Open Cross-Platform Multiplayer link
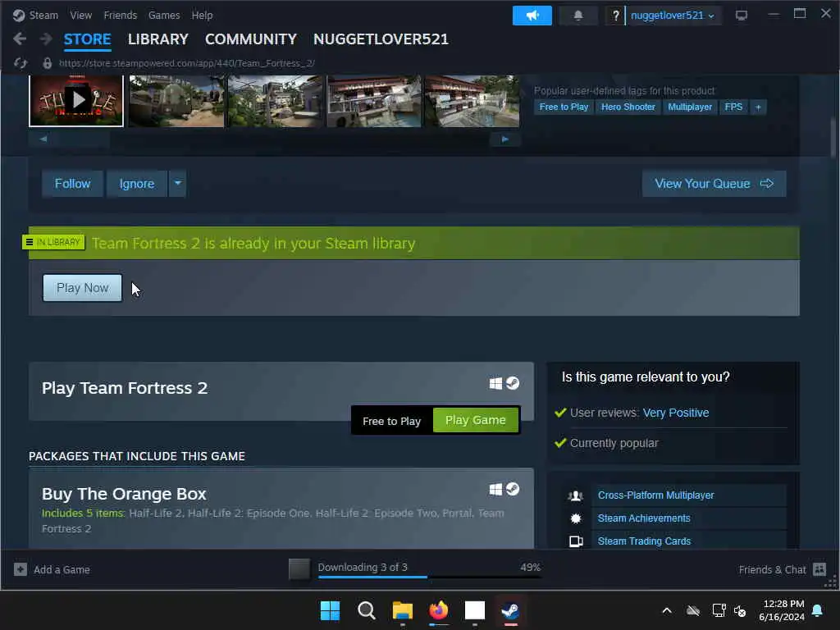Screen dimensions: 840x630 click(x=655, y=495)
